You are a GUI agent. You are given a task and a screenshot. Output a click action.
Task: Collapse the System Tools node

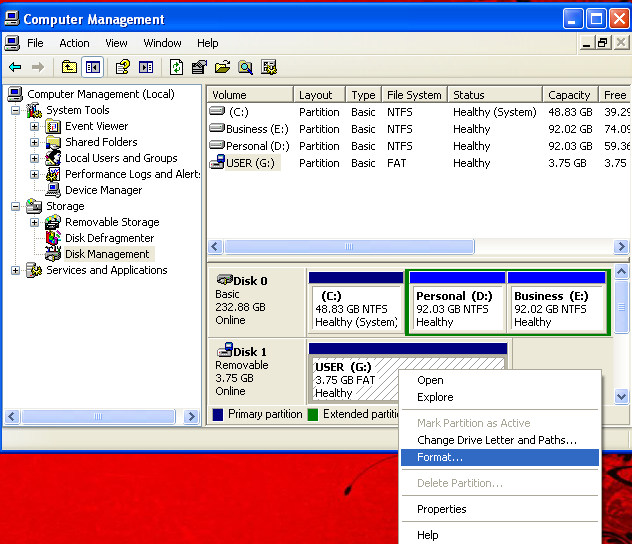[x=15, y=110]
